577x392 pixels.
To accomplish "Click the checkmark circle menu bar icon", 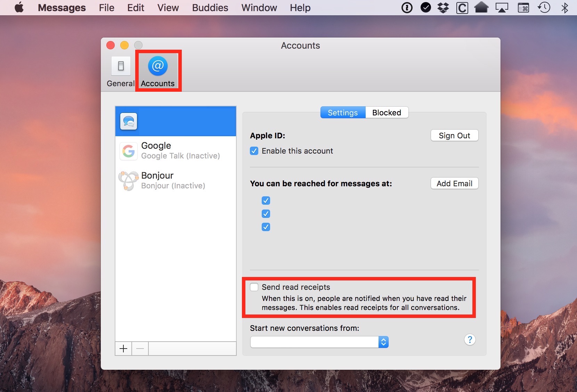I will pyautogui.click(x=425, y=7).
